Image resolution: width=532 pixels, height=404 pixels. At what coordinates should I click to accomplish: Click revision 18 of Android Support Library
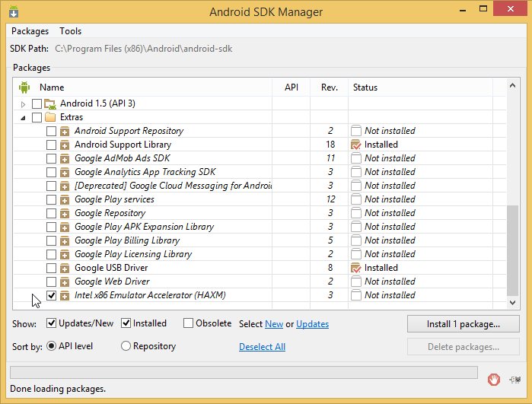[x=330, y=145]
